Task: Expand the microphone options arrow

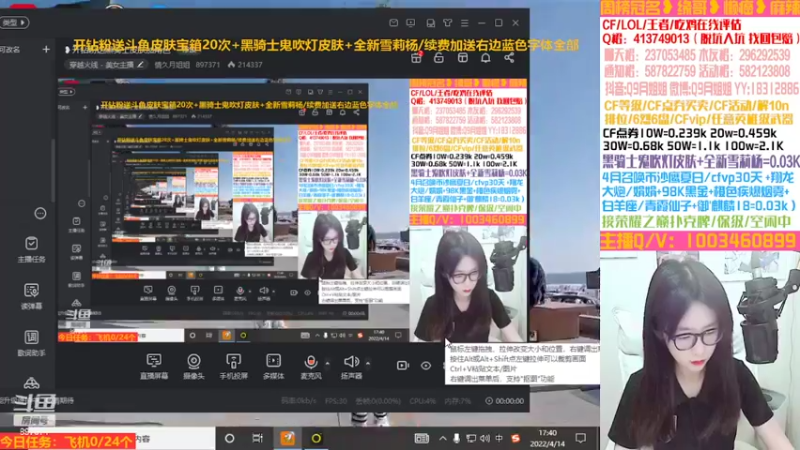Action: [x=328, y=363]
